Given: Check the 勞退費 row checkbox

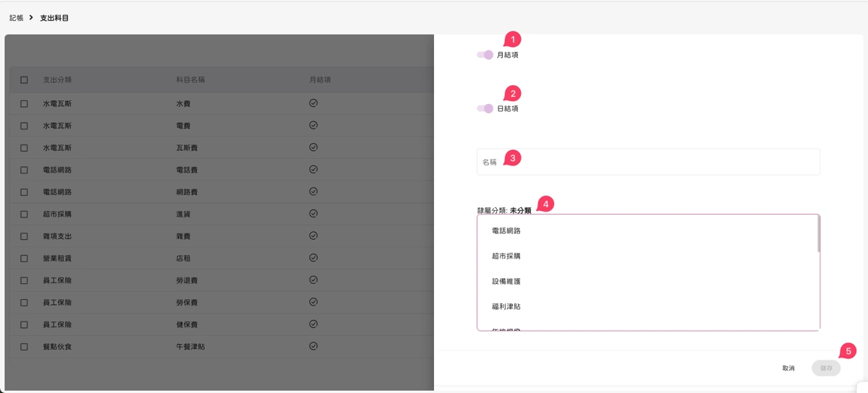Looking at the screenshot, I should pos(24,280).
